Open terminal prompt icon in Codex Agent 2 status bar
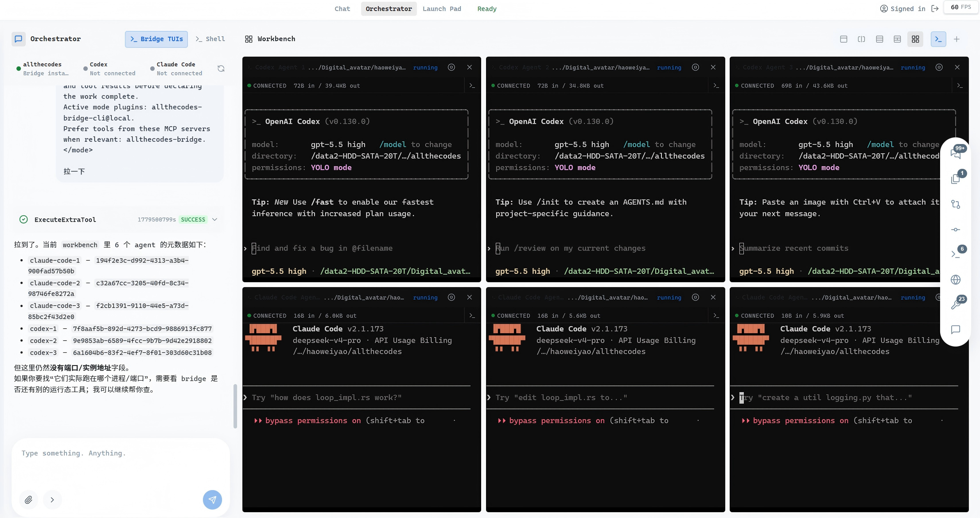Viewport: 980px width, 518px height. click(x=716, y=86)
